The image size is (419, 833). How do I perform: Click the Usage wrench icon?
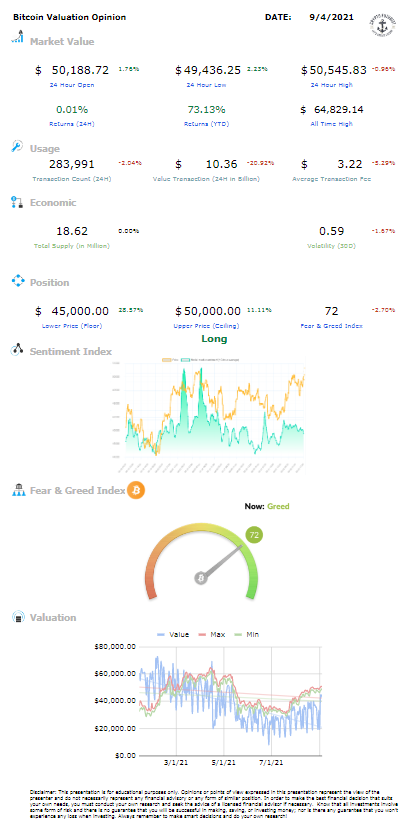click(17, 146)
